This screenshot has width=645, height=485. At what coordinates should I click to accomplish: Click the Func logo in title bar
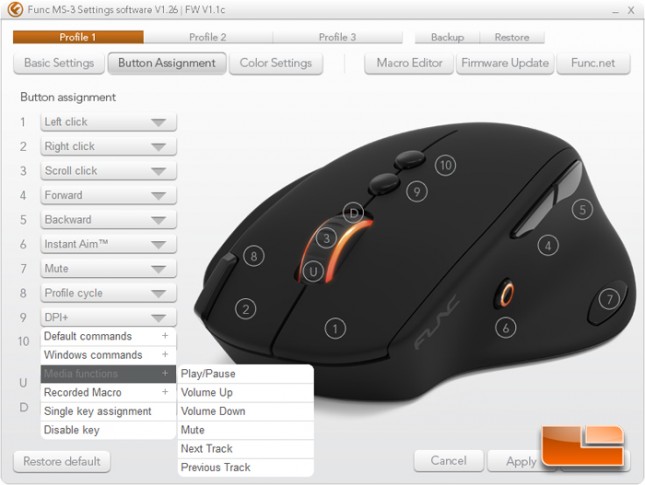click(x=15, y=9)
